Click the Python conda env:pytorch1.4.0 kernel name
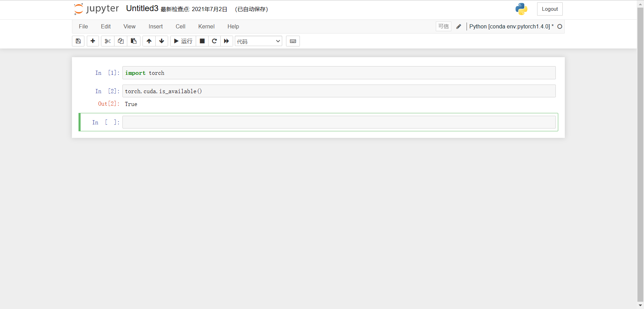644x309 pixels. coord(511,27)
